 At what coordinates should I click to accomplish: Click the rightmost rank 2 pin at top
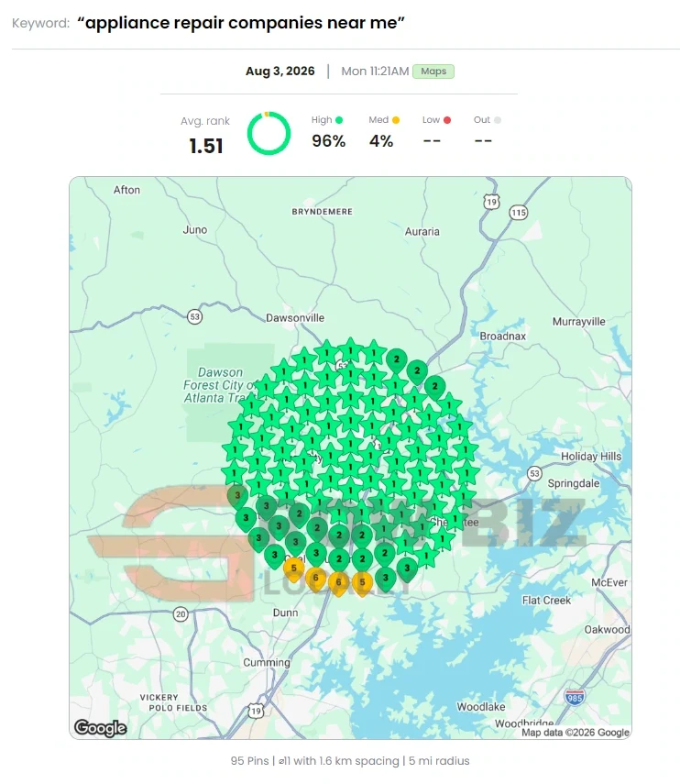[434, 388]
